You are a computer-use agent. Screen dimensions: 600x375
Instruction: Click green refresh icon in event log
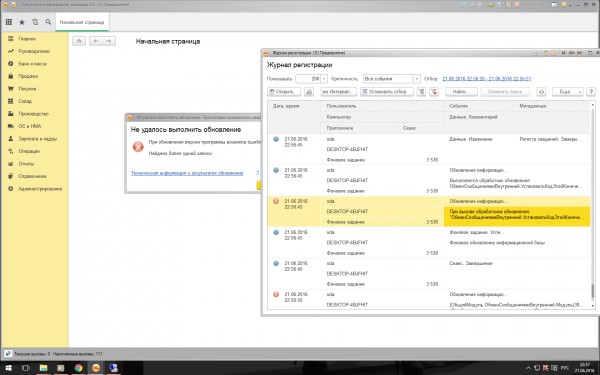[541, 92]
